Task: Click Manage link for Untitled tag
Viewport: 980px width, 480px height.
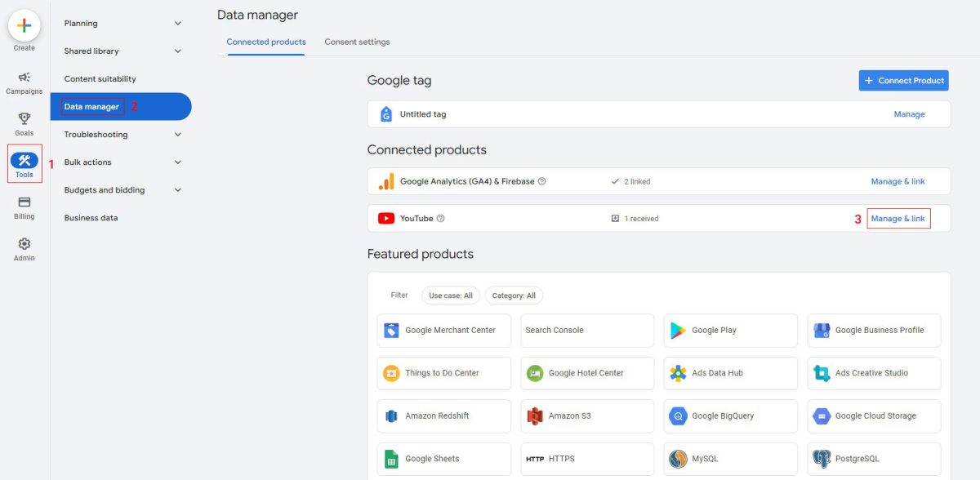Action: (909, 114)
